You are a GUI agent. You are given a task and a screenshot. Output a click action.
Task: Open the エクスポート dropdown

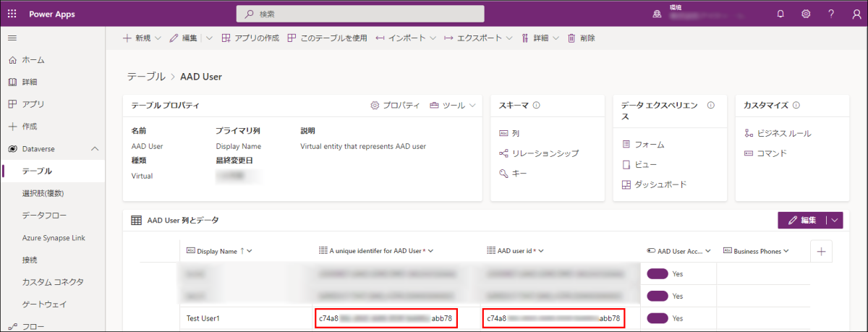point(478,38)
